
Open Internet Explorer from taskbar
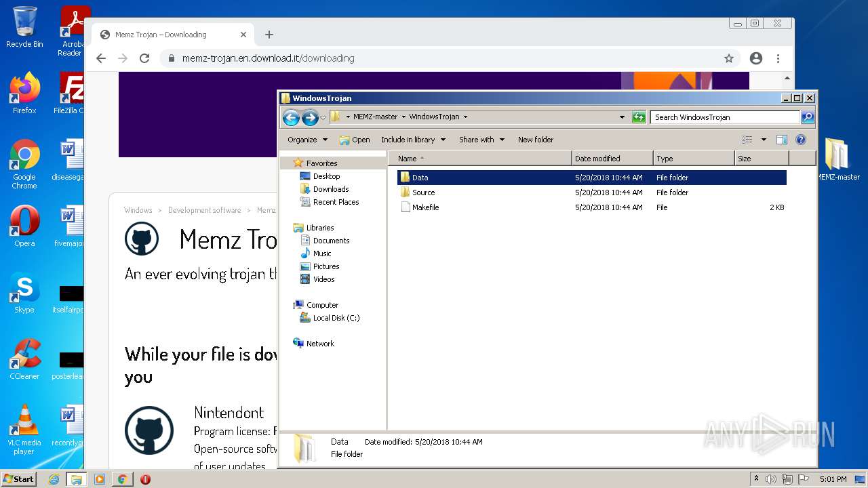(54, 479)
